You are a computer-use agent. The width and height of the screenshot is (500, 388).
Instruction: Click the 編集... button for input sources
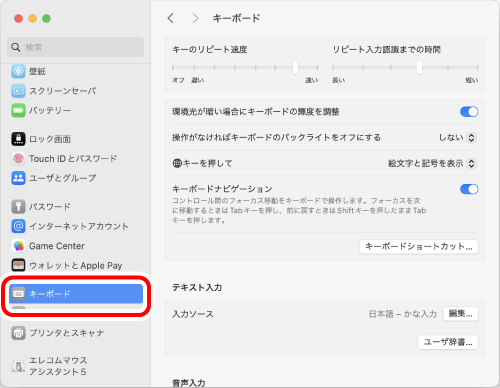(460, 314)
